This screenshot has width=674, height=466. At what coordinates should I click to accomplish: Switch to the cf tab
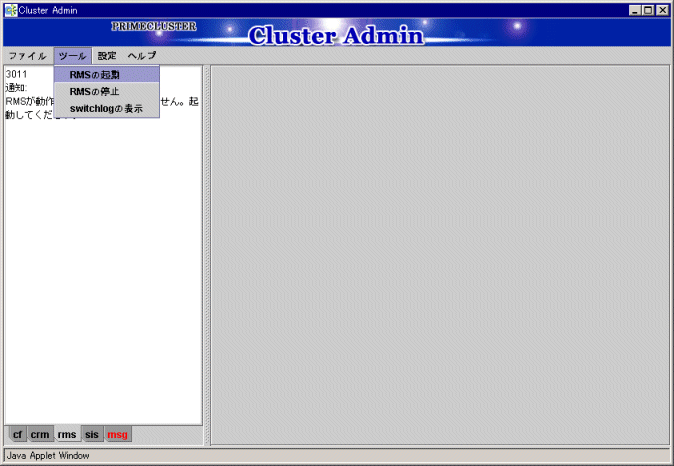[17, 435]
